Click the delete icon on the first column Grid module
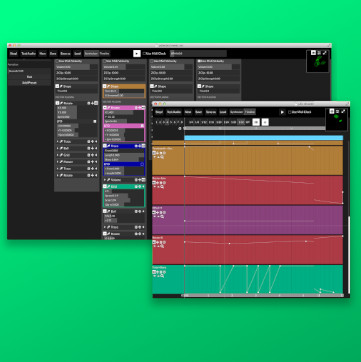Viewport: 361px width, 362px height. pos(88,155)
